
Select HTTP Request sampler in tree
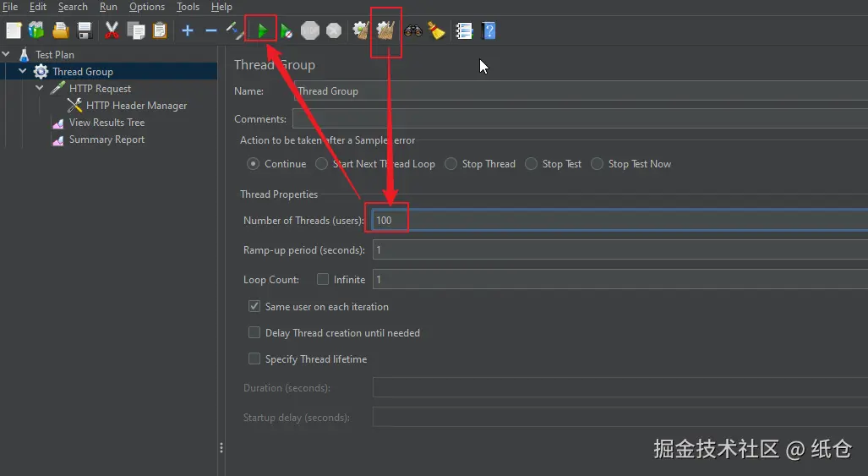tap(100, 89)
